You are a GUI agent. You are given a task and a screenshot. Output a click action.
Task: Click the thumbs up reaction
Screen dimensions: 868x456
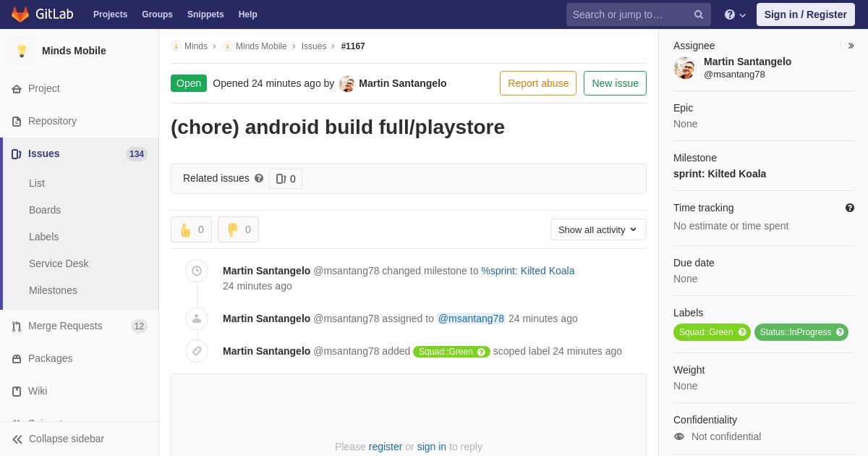pos(191,229)
